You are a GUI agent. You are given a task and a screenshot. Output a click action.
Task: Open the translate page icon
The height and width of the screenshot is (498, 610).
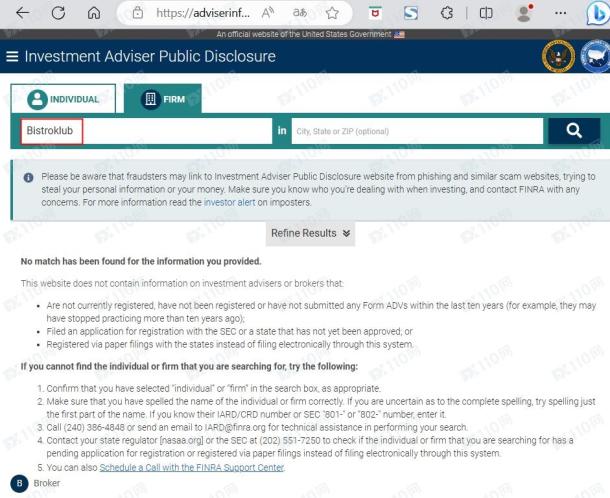point(300,13)
